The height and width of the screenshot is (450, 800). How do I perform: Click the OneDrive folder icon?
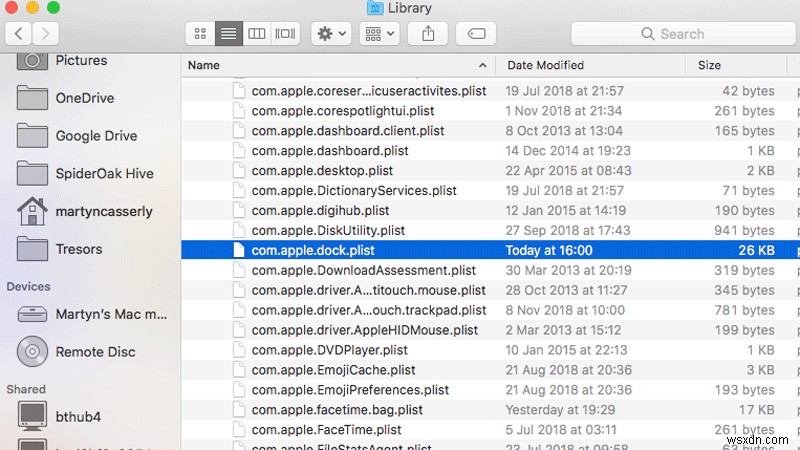[32, 98]
